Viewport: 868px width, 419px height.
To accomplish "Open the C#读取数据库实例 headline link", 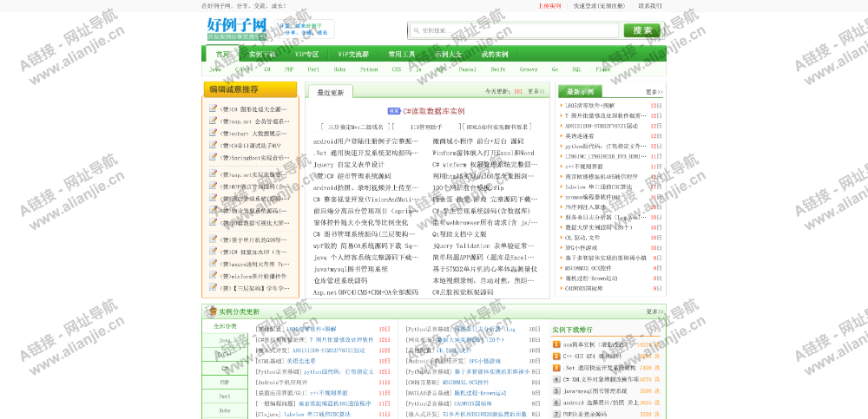I will 433,111.
